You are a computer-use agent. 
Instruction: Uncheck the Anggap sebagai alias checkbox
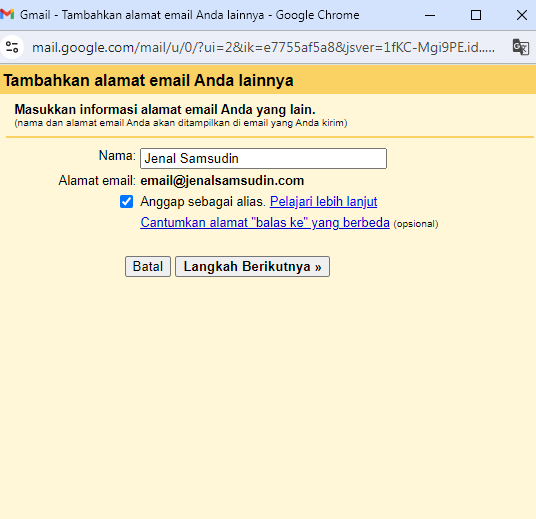(126, 202)
